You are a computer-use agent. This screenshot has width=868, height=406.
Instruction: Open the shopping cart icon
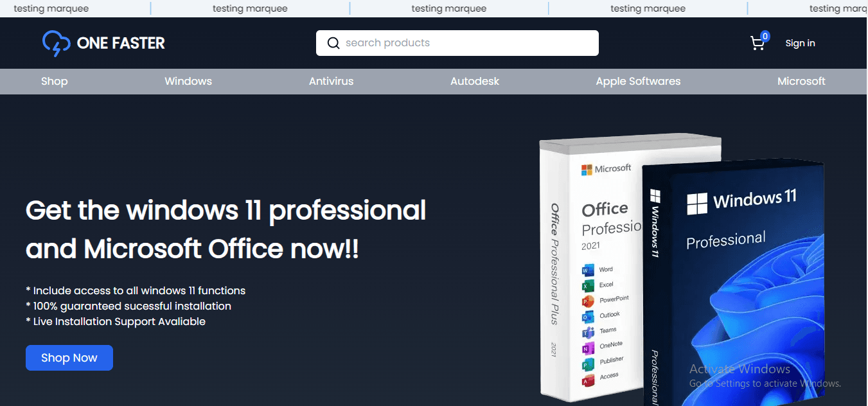pos(757,44)
